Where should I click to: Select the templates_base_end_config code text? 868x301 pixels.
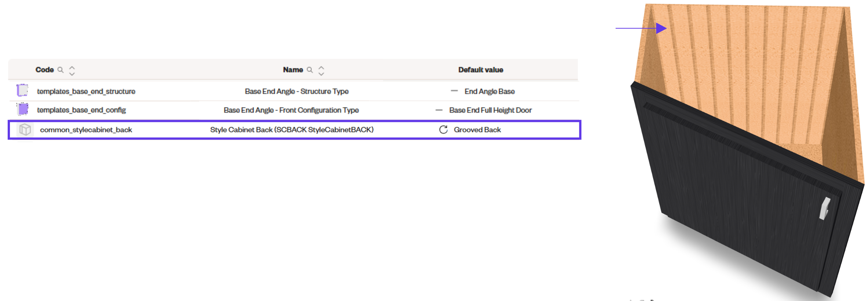coord(81,110)
